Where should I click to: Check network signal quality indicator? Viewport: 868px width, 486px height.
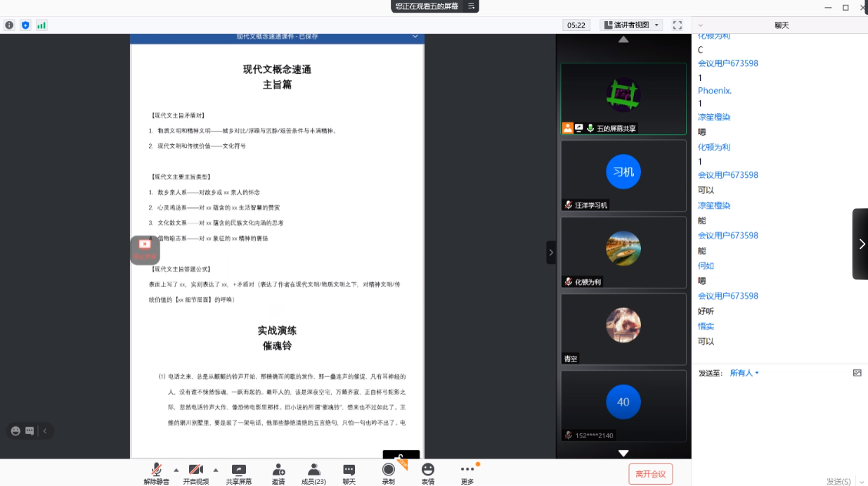pos(41,25)
